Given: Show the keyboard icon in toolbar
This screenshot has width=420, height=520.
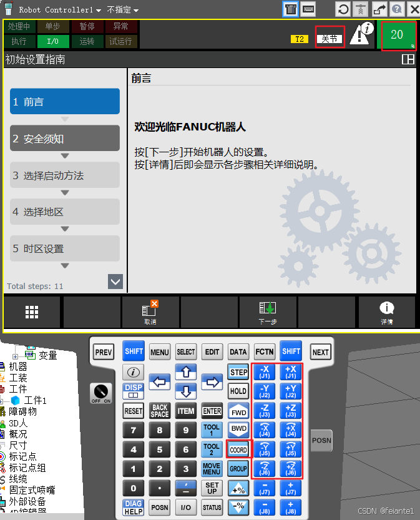Looking at the screenshot, I should 308,9.
